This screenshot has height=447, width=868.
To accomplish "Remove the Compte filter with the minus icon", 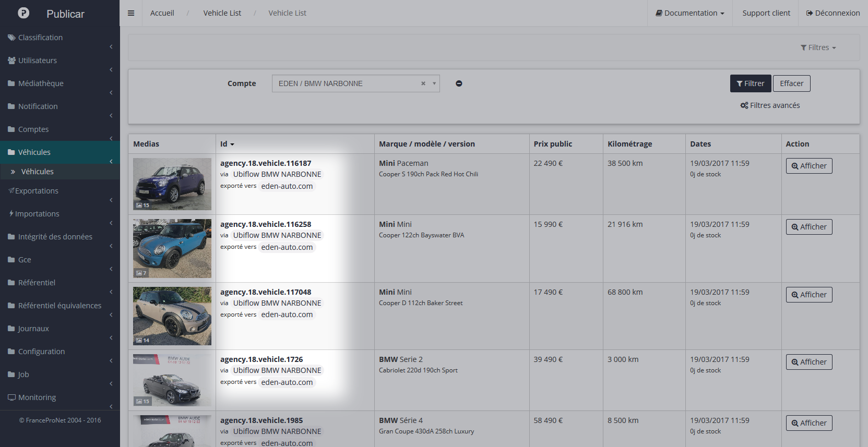I will (459, 83).
